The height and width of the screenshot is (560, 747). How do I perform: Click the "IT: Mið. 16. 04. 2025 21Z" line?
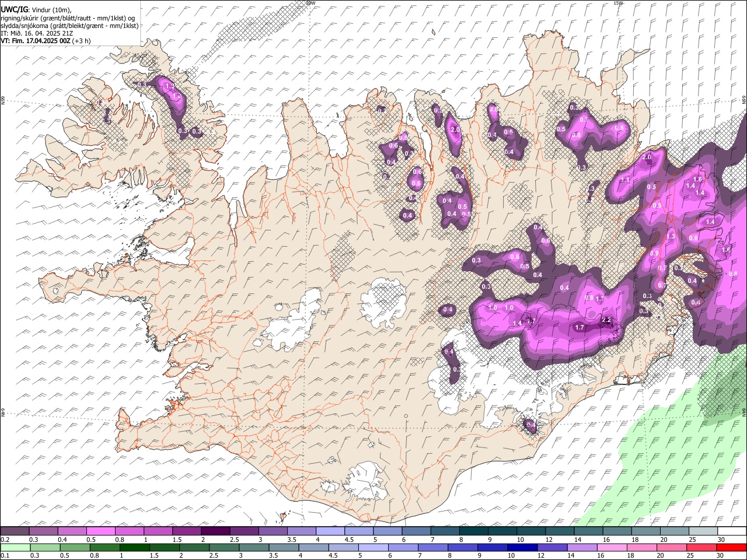pos(37,33)
